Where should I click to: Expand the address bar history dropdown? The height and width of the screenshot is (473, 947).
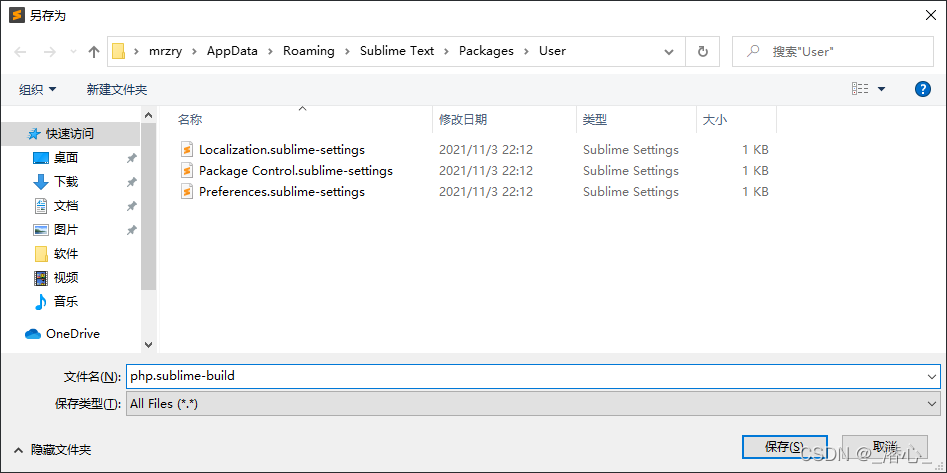[669, 52]
